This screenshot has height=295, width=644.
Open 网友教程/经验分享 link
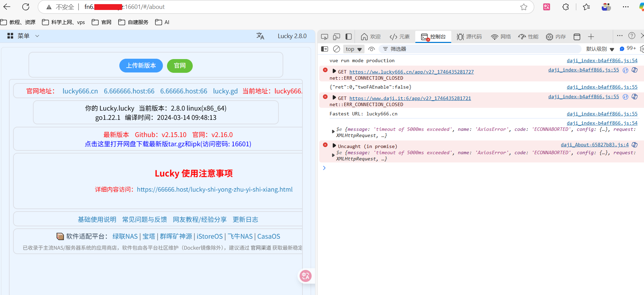pyautogui.click(x=200, y=219)
